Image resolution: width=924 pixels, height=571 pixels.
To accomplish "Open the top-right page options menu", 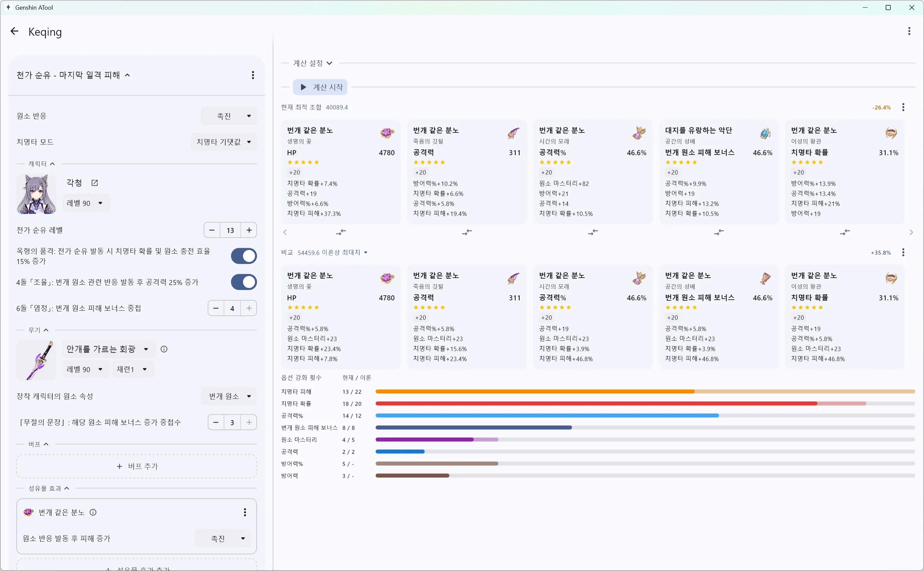I will pyautogui.click(x=909, y=31).
